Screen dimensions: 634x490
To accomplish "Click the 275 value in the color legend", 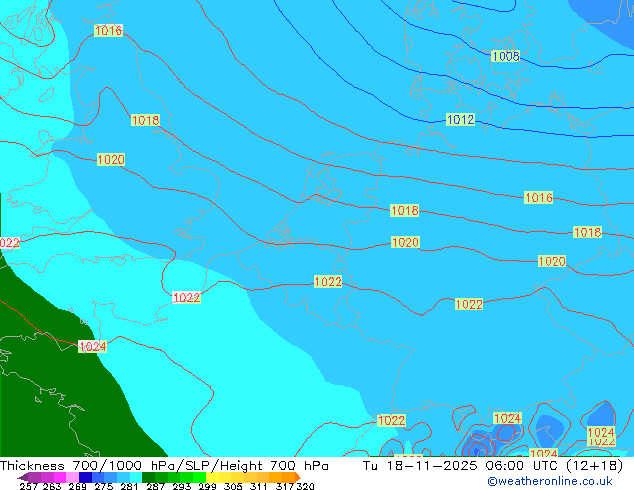I will (x=104, y=486).
